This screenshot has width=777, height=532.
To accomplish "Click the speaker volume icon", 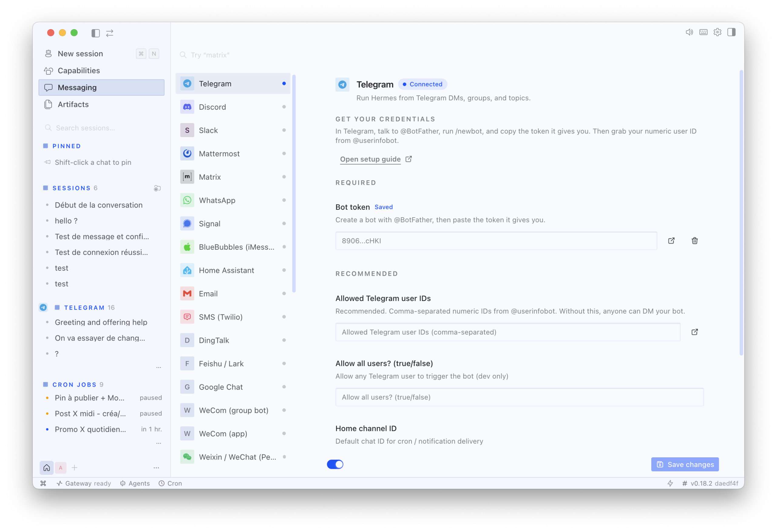I will click(x=689, y=32).
